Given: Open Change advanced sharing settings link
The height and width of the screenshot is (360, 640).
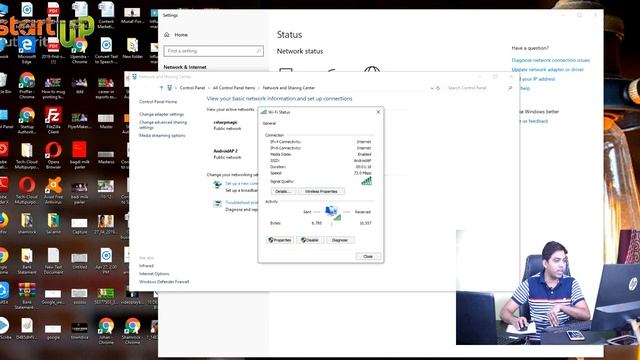Looking at the screenshot, I should pyautogui.click(x=163, y=124).
